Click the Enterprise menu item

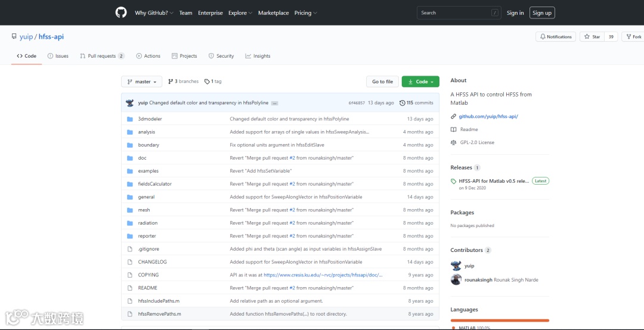coord(210,13)
